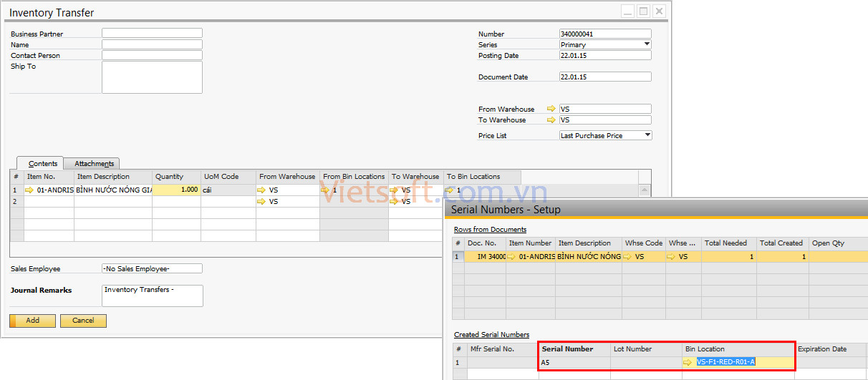Click the Bin Location arrow in Created Serial Numbers

(688, 362)
